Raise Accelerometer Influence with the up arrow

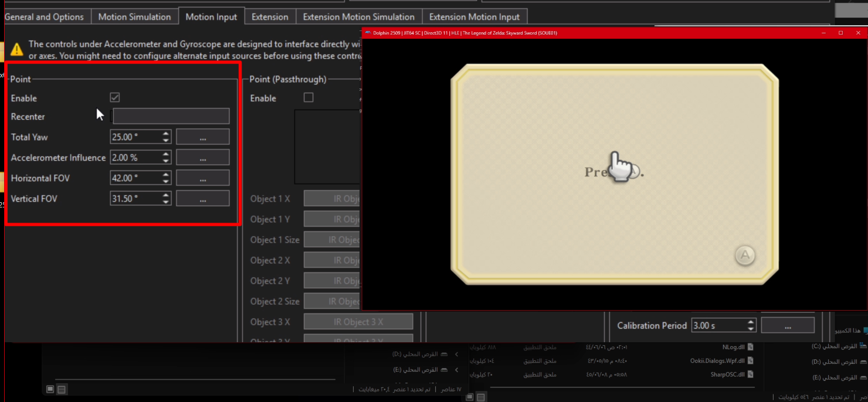[x=166, y=154]
